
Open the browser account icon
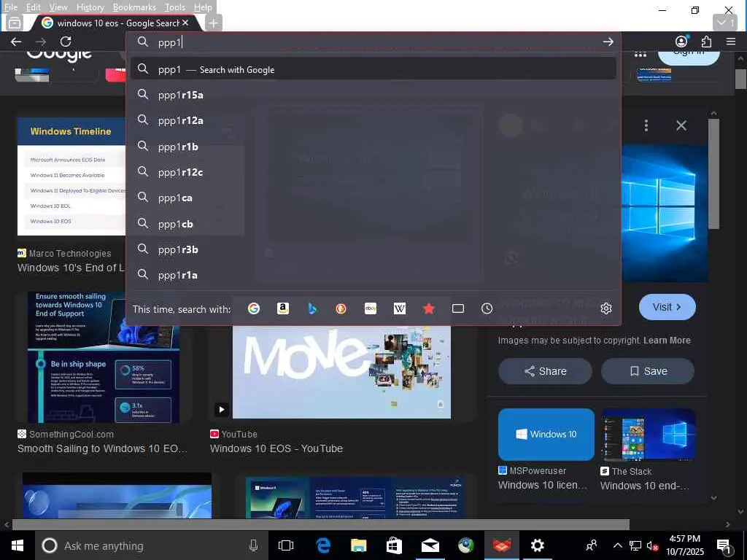point(682,42)
